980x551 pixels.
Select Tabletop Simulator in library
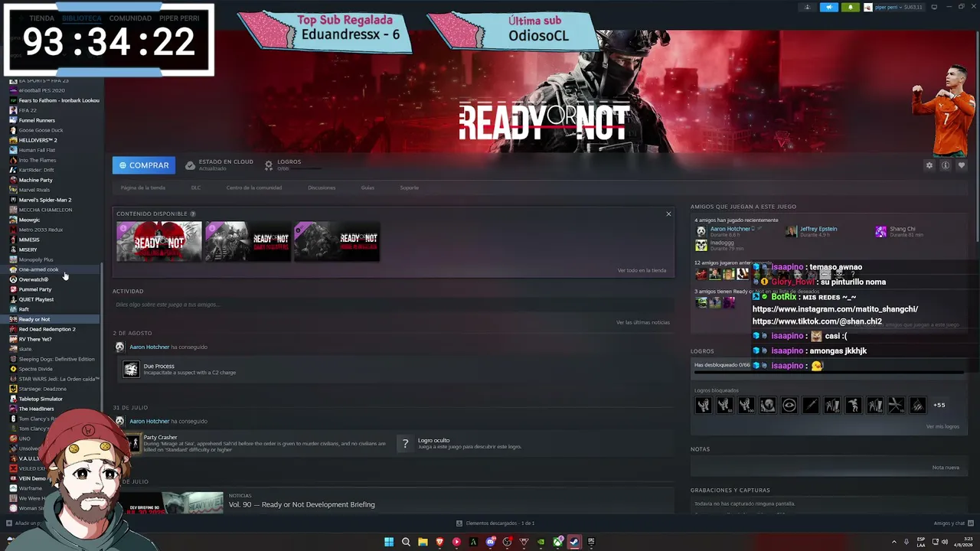pos(51,399)
